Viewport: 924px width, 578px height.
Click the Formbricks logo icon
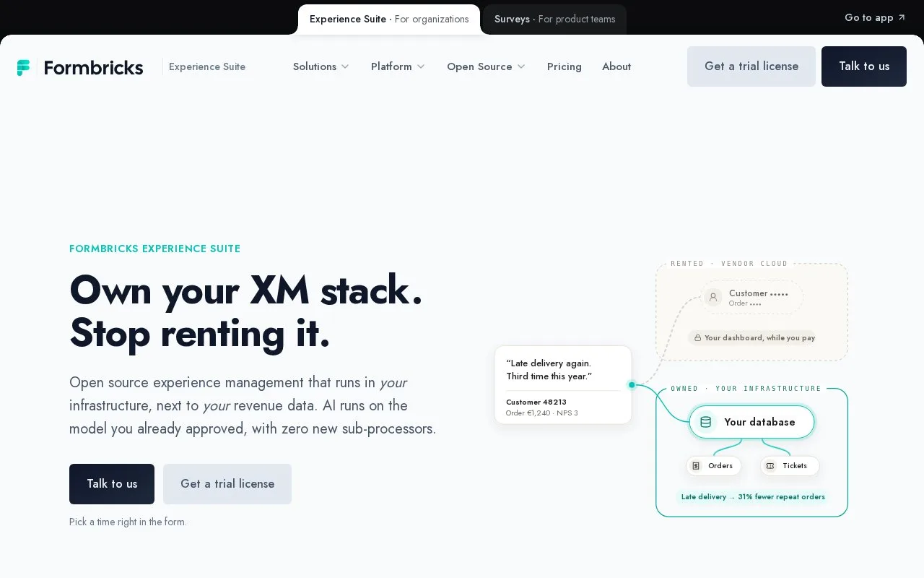click(24, 67)
